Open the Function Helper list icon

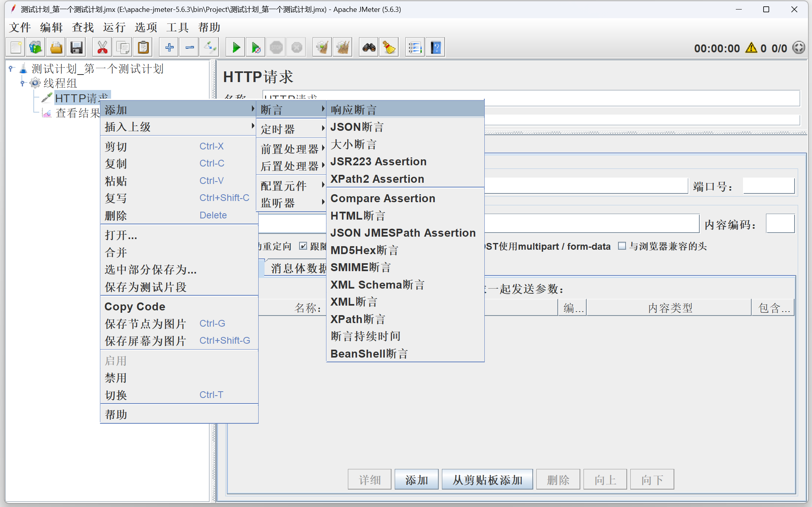click(415, 48)
